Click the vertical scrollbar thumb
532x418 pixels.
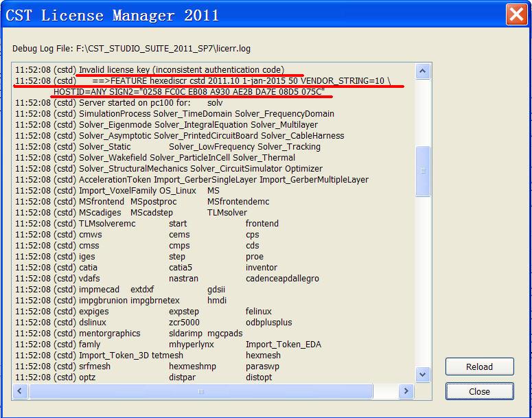click(x=423, y=171)
